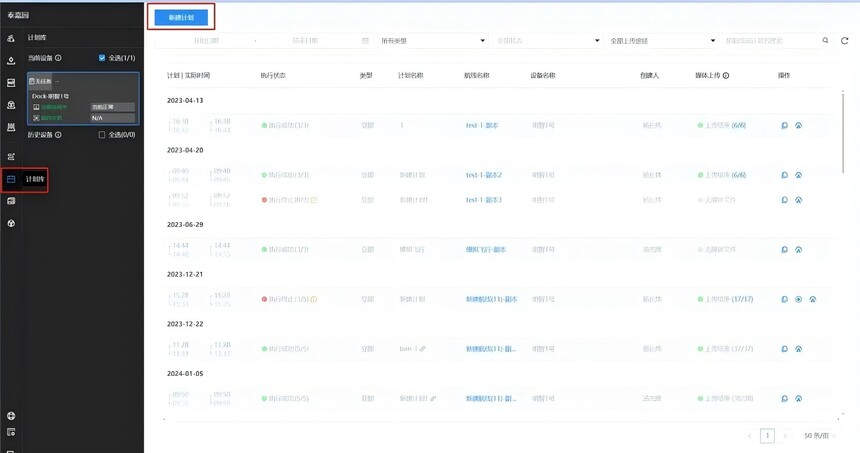Open the route link in 2024-01-05 row
Viewport: 860px width, 453px height.
(491, 399)
